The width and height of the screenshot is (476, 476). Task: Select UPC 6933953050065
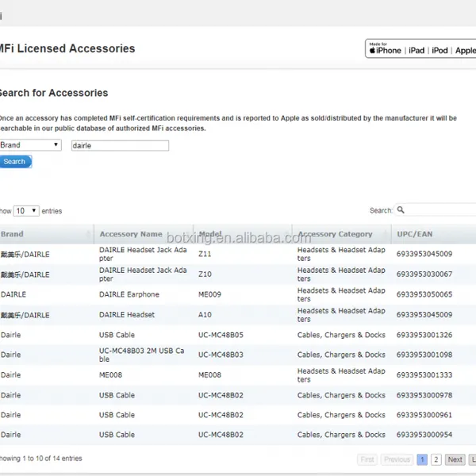click(x=424, y=294)
